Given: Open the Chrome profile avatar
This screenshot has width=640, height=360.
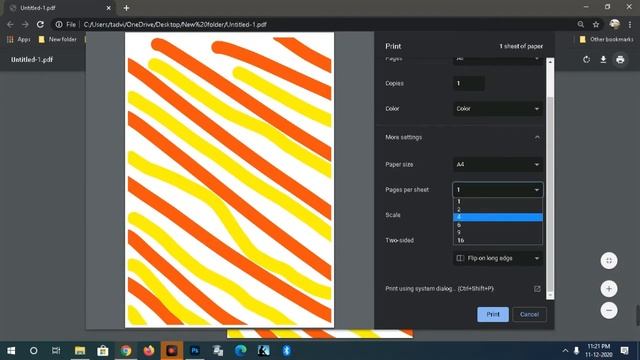Looking at the screenshot, I should (614, 24).
